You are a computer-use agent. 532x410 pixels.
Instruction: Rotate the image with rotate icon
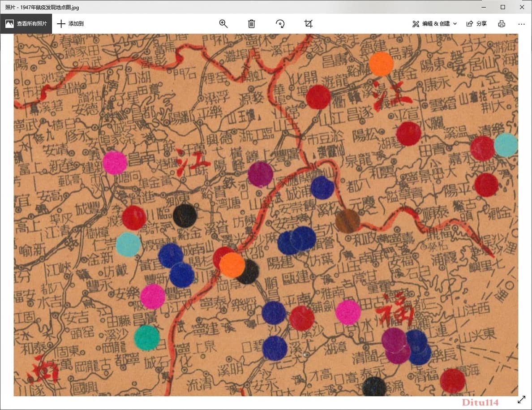[280, 23]
